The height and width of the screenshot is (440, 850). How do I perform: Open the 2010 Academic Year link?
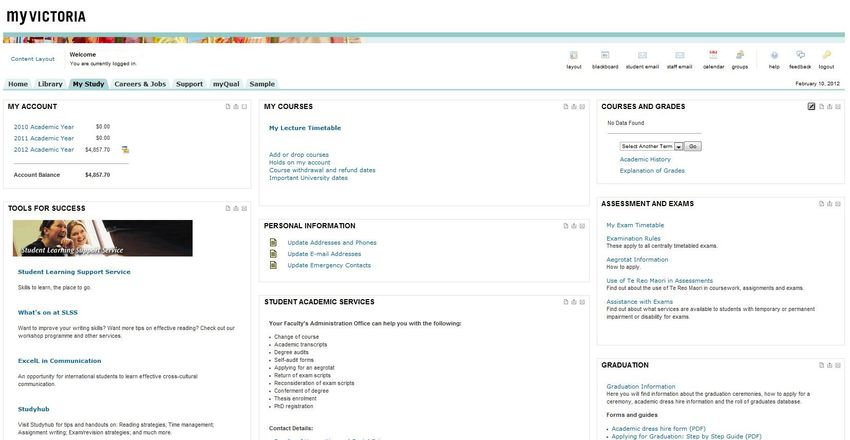coord(44,127)
